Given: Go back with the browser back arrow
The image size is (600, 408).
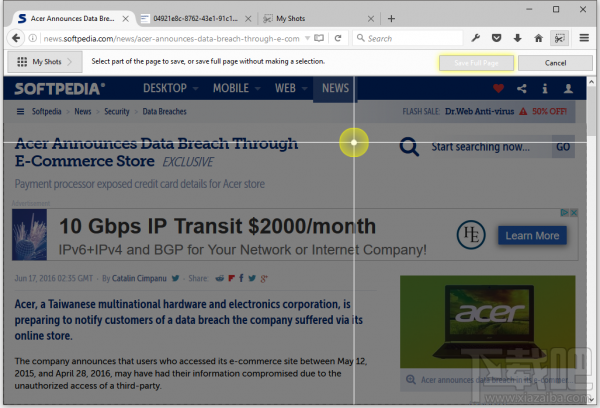Looking at the screenshot, I should pos(16,38).
